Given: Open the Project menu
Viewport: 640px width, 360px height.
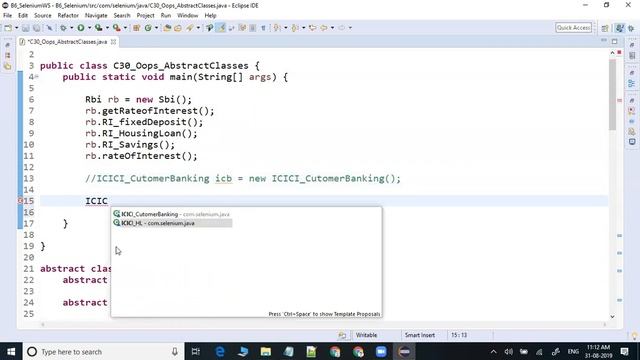Looking at the screenshot, I should click(x=145, y=16).
